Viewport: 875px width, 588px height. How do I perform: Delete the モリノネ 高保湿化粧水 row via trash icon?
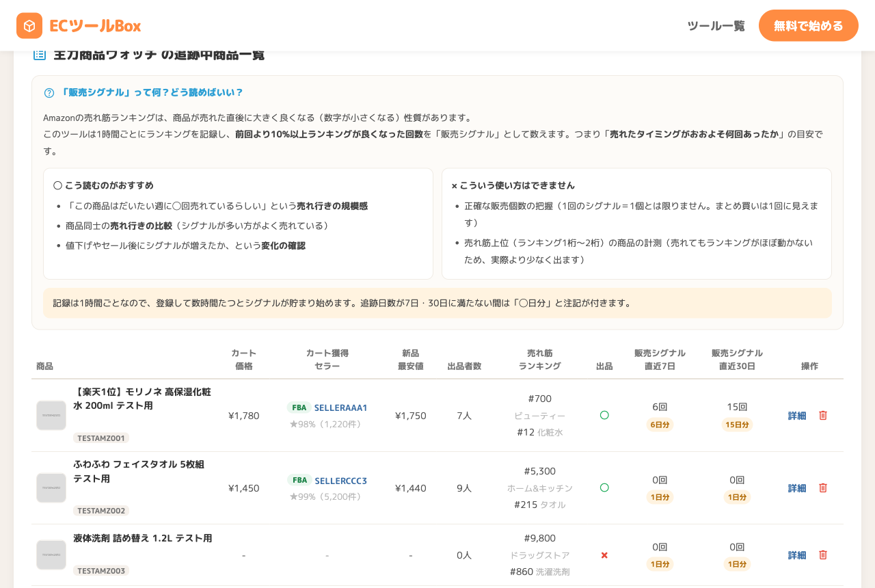(x=823, y=415)
